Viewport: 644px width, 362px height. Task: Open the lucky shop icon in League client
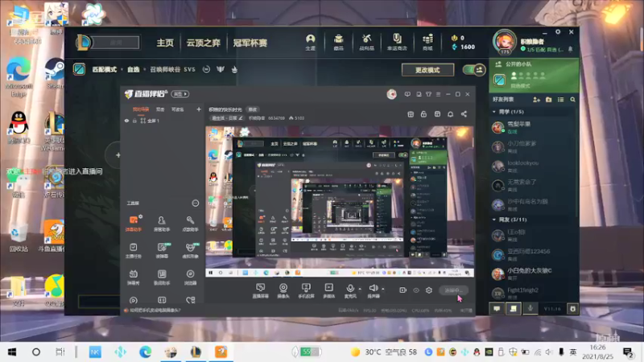[397, 42]
